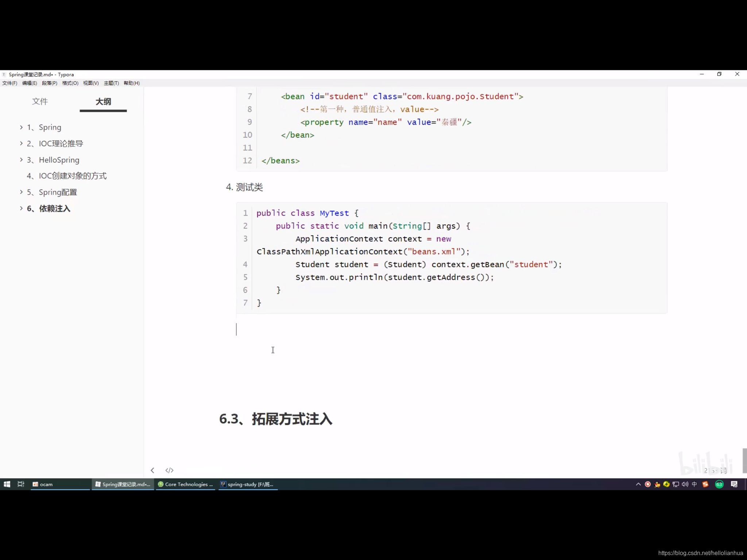Viewport: 747px width, 560px height.
Task: Click the volume speaker tray icon
Action: pyautogui.click(x=685, y=484)
